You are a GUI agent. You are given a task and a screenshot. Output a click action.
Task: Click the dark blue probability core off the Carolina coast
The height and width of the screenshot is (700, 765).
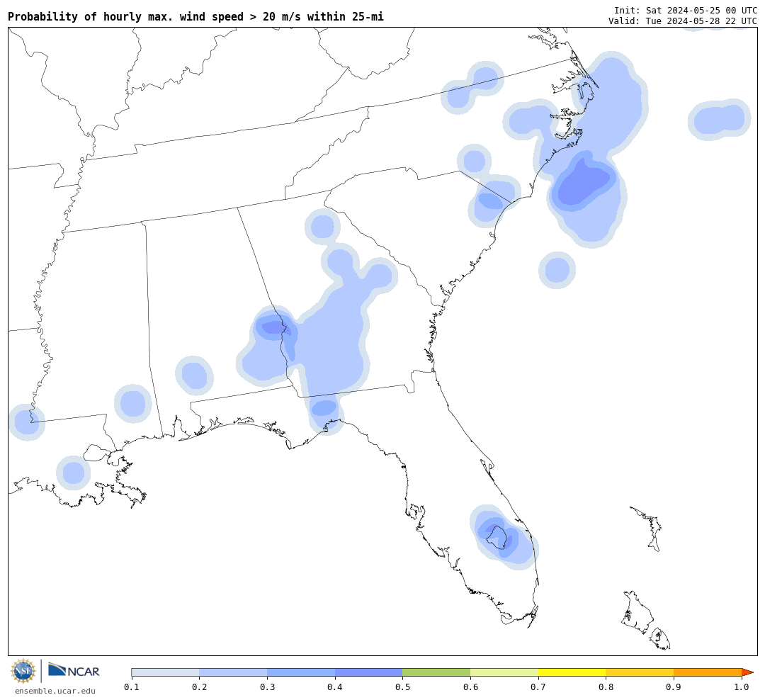point(583,183)
